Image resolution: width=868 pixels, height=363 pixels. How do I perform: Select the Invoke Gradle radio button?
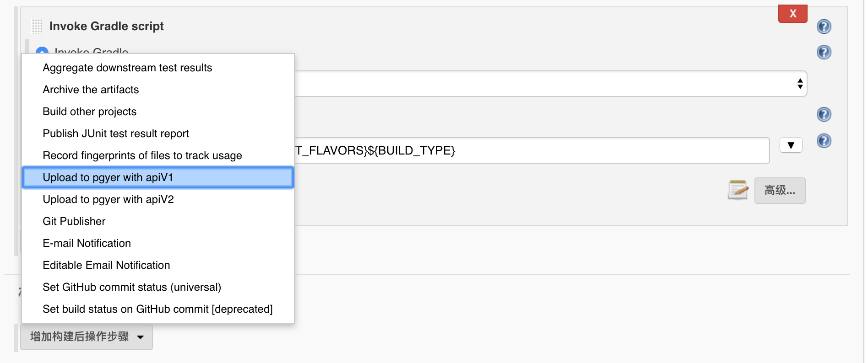pyautogui.click(x=42, y=51)
